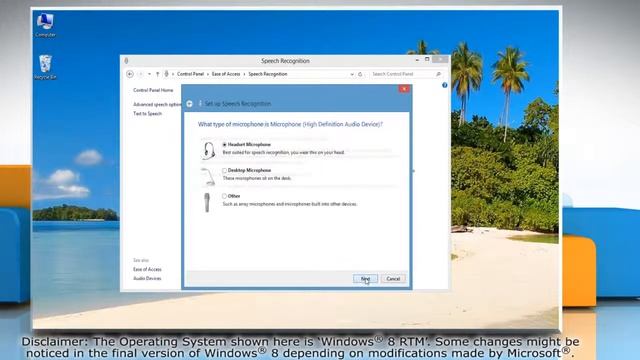640x360 pixels.
Task: Open Ease of Access link under See also
Action: 147,269
